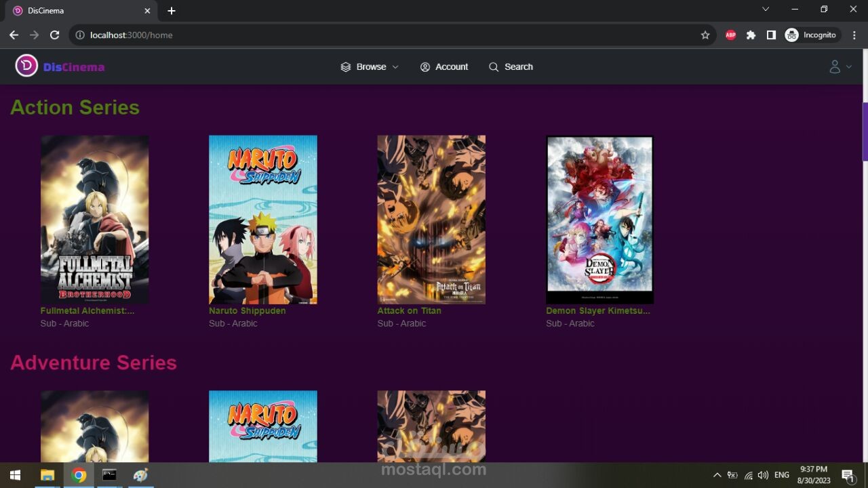Click the 'Demon Slayer Kimetsu...' title link

(x=598, y=310)
